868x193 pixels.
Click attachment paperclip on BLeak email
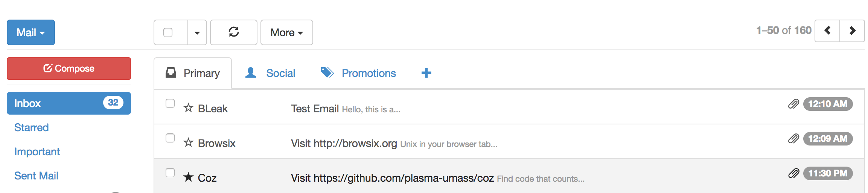(x=793, y=104)
